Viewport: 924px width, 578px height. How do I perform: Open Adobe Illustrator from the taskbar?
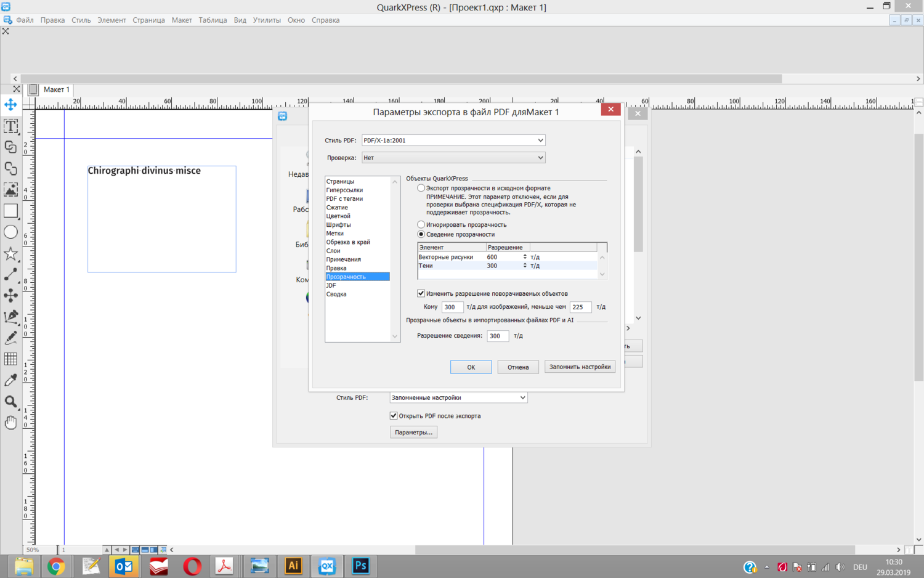[293, 566]
